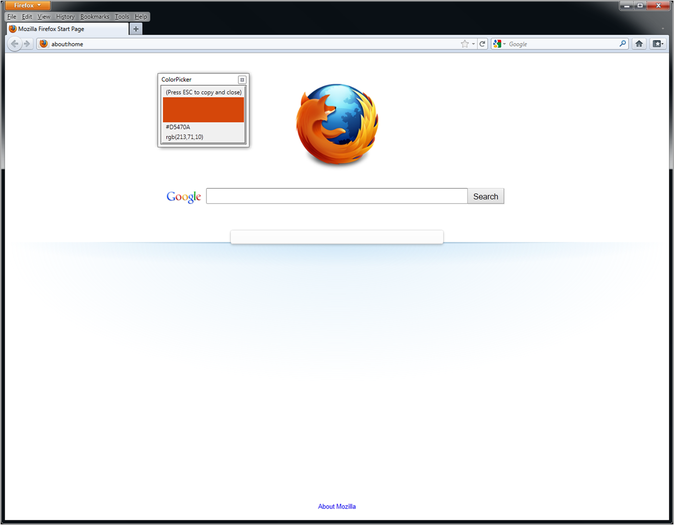Image resolution: width=674 pixels, height=525 pixels.
Task: Go to home page with house icon
Action: [639, 43]
